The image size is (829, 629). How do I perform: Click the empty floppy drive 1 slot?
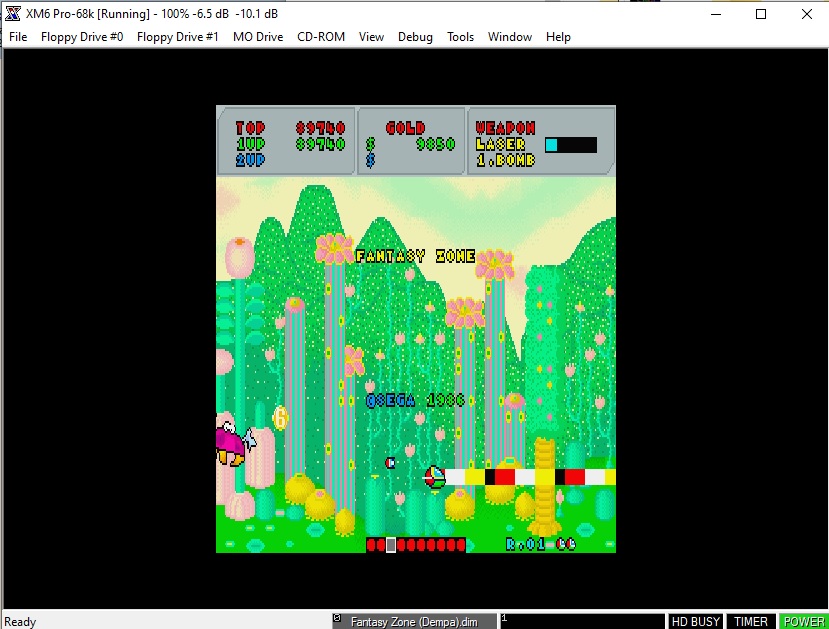click(582, 621)
